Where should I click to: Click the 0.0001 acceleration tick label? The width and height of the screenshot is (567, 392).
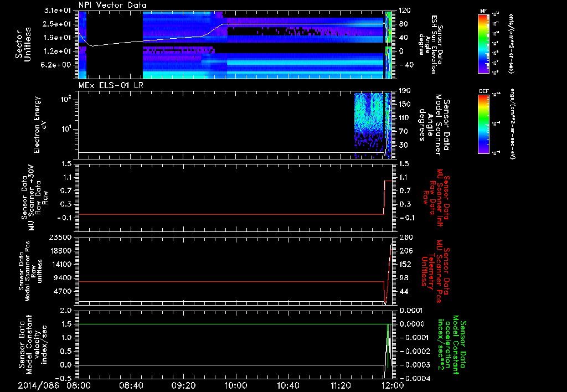411,311
